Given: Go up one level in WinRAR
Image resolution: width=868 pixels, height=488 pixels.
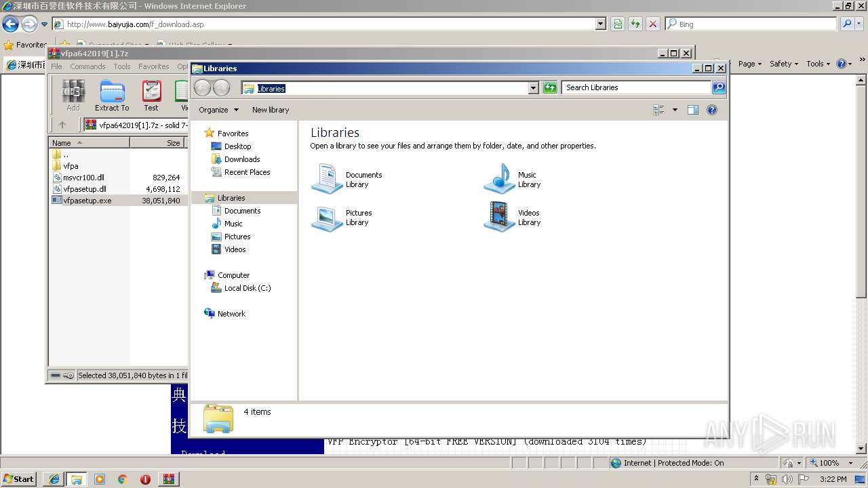Looking at the screenshot, I should 62,125.
